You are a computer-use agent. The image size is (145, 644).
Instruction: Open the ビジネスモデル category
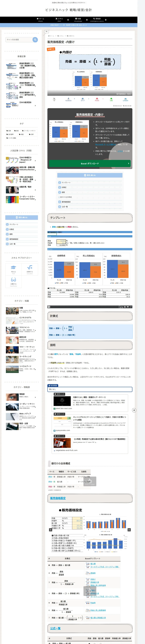(x=22, y=320)
